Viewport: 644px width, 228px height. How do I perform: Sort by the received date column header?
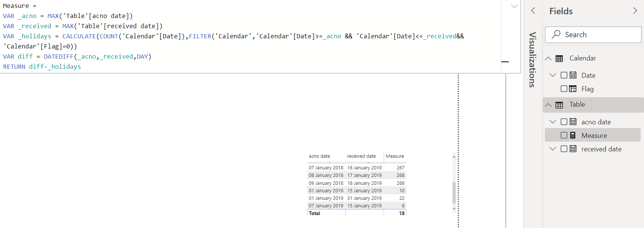(x=361, y=156)
